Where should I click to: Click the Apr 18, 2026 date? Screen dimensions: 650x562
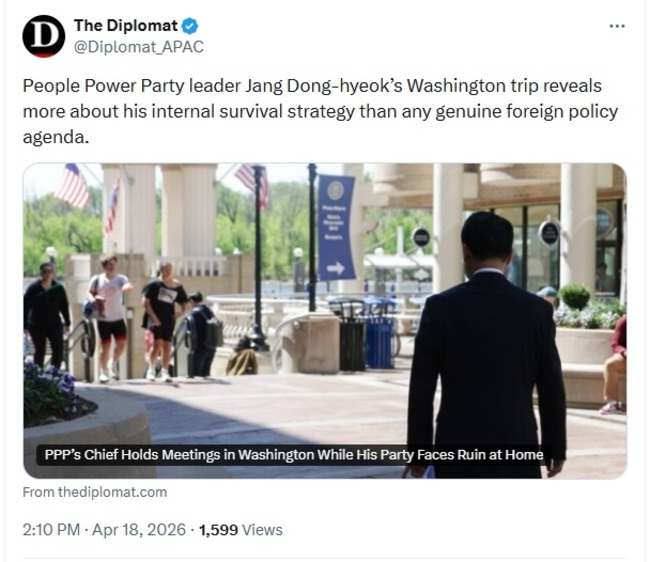(x=139, y=529)
